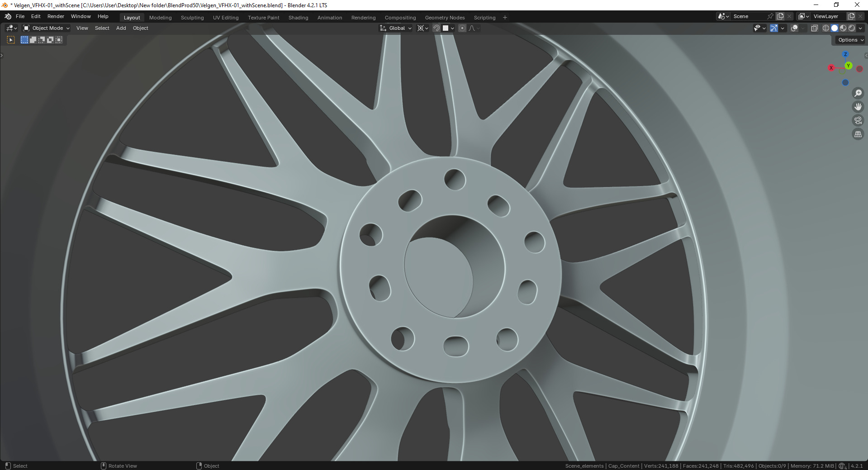This screenshot has width=868, height=470.
Task: Open the Object Mode dropdown
Action: 46,28
